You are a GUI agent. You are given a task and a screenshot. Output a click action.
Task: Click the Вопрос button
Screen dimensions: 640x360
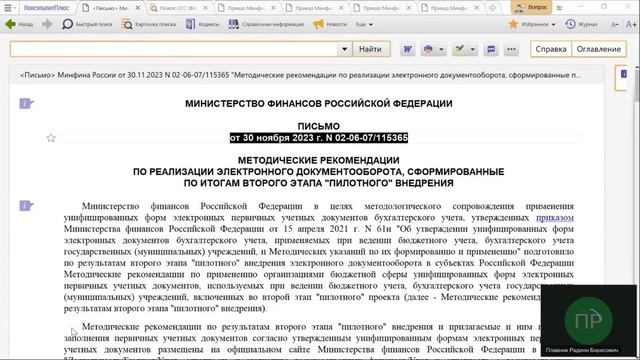click(531, 7)
